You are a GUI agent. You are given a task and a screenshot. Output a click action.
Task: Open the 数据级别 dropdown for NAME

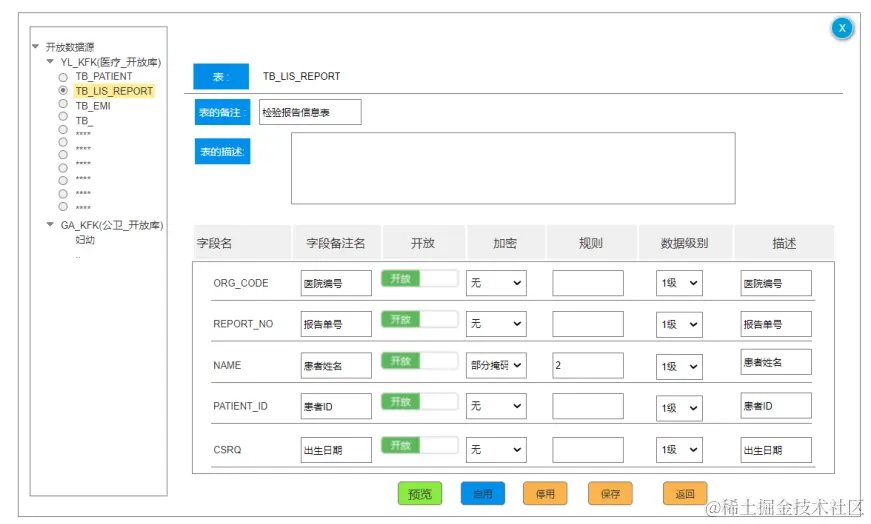679,367
